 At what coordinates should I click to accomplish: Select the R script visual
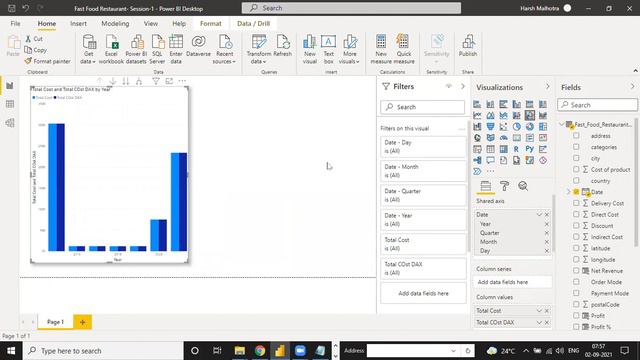pos(517,149)
